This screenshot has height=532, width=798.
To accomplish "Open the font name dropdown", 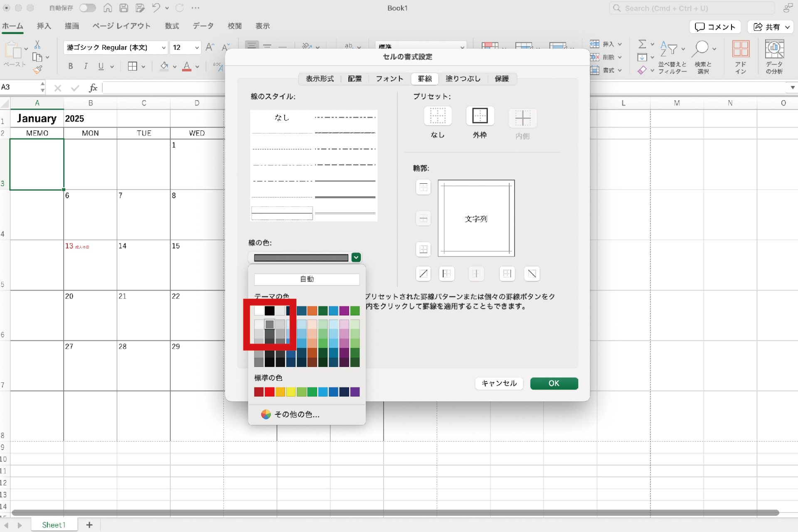I will pyautogui.click(x=163, y=48).
